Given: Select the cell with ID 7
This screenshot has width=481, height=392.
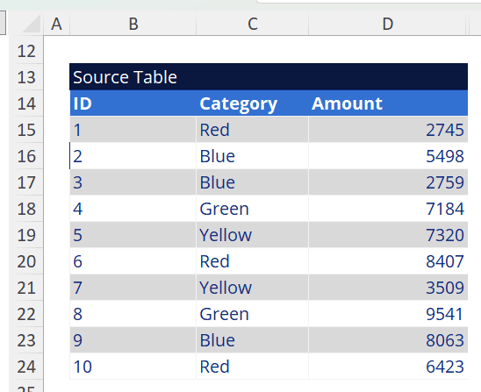Looking at the screenshot, I should (x=133, y=288).
